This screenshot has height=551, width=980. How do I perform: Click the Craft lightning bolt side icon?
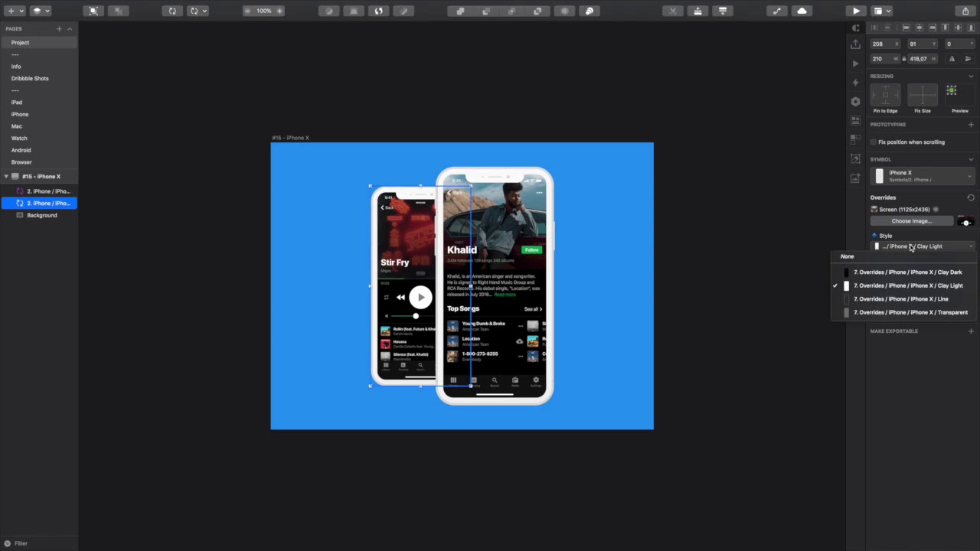856,83
